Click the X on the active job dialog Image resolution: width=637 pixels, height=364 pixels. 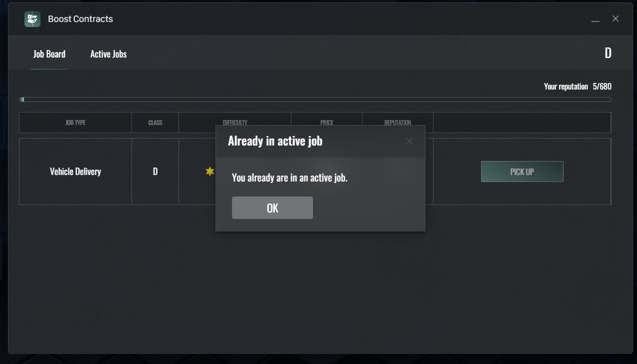tap(409, 141)
